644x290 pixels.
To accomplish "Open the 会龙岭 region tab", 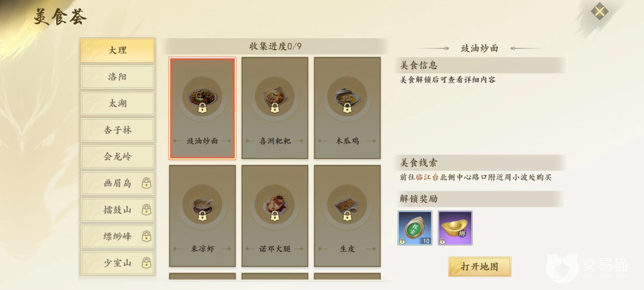I will pos(118,157).
